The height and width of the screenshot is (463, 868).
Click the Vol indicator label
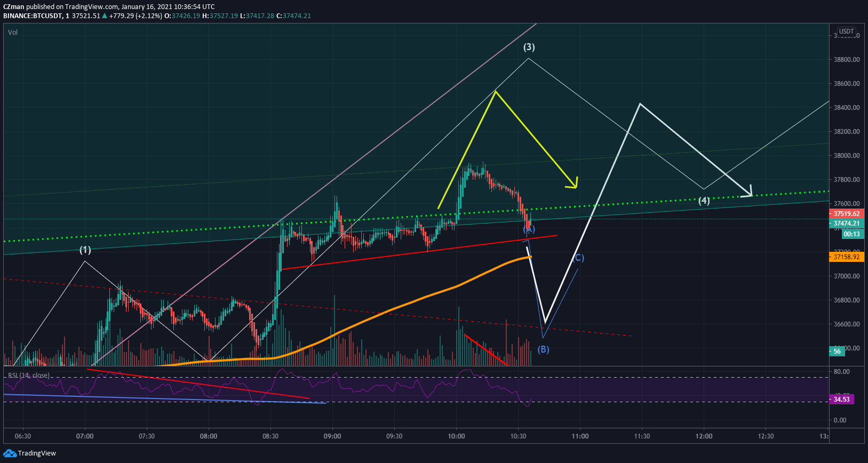13,33
